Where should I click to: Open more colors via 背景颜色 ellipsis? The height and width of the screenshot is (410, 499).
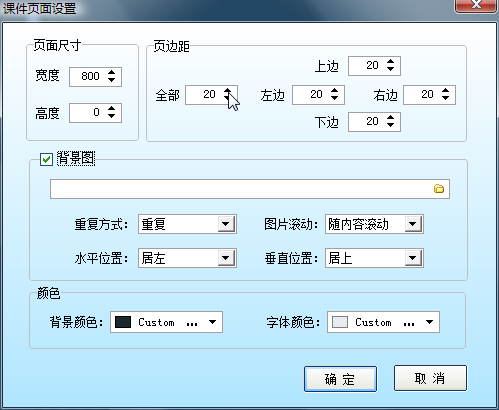click(192, 323)
